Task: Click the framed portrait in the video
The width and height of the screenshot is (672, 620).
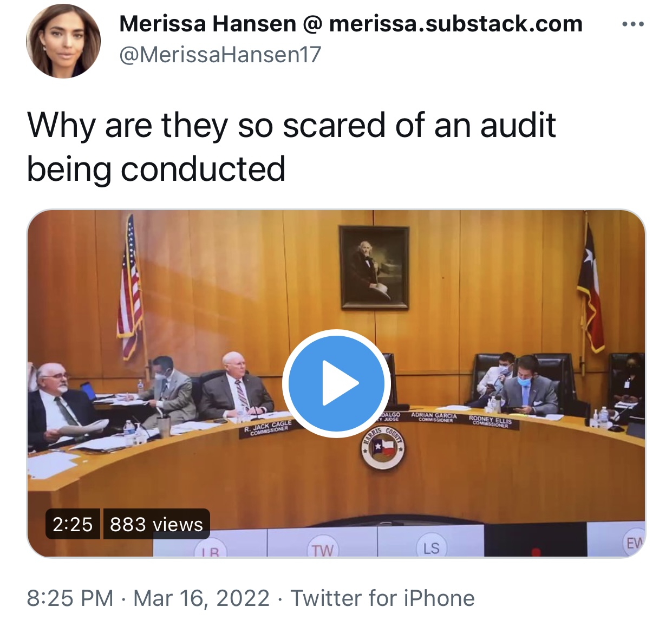Action: [x=374, y=267]
